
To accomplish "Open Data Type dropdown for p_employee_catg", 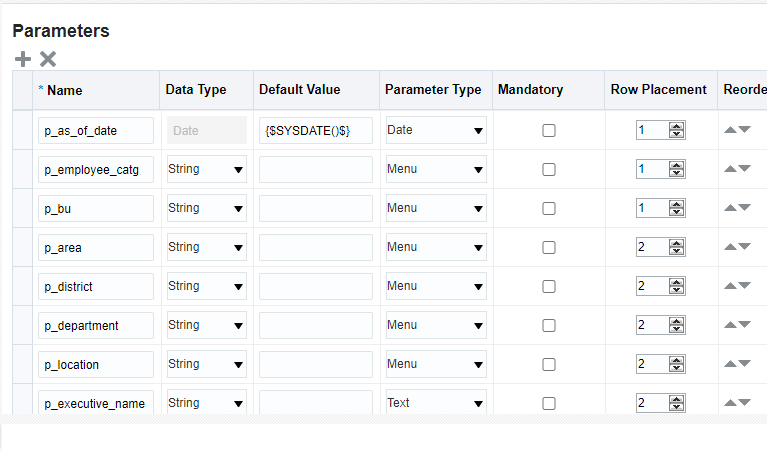I will pyautogui.click(x=206, y=169).
